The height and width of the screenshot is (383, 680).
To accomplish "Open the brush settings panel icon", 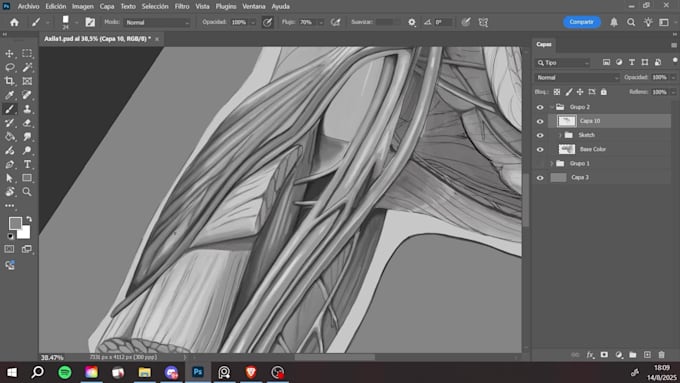I will pos(90,22).
